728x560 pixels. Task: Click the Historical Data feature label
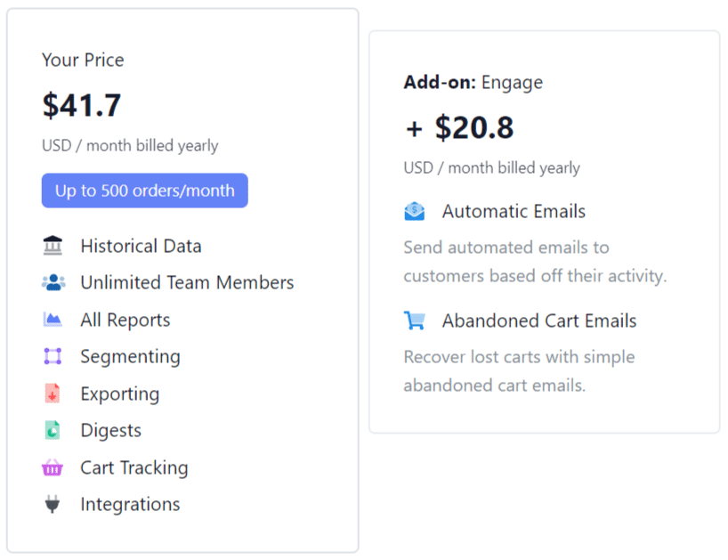[142, 246]
